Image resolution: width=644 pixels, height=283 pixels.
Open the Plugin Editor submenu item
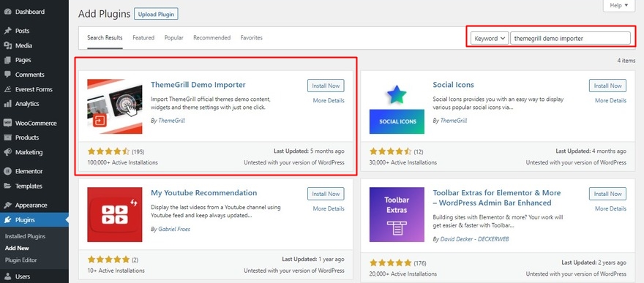21,260
